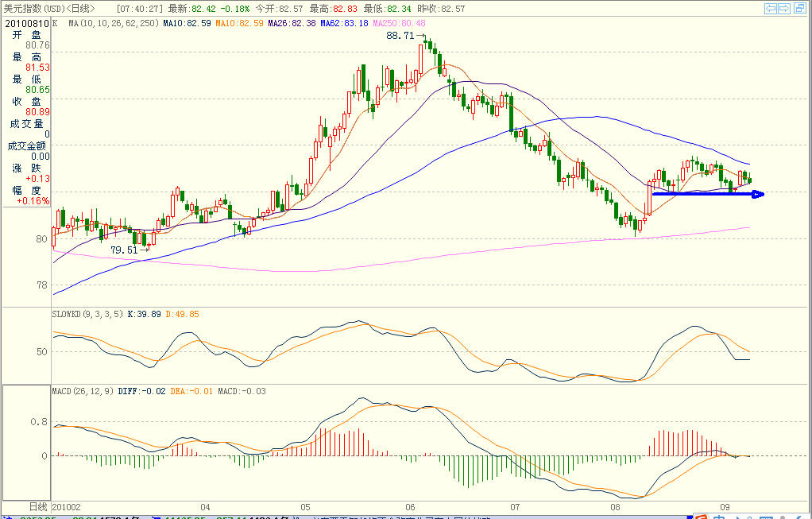Click the MA62:83.18 value
The image size is (812, 519).
coord(344,23)
